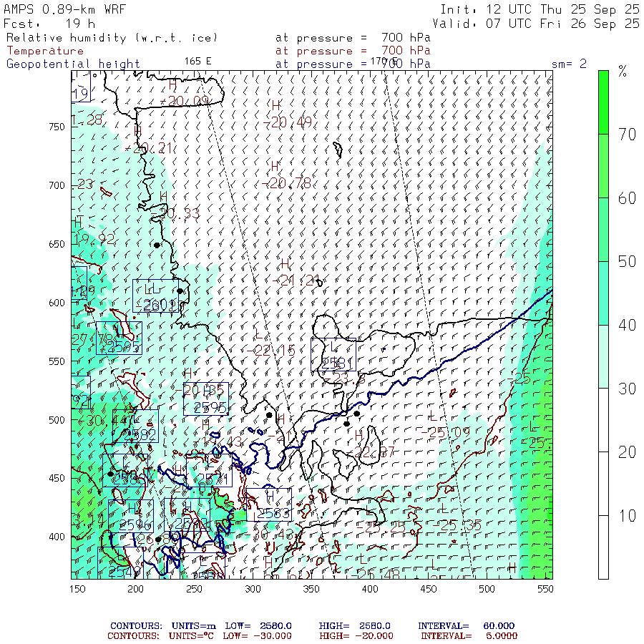Click the blue 'Geopotential height' legend label
Screen dimensions: 644x644
pyautogui.click(x=73, y=64)
